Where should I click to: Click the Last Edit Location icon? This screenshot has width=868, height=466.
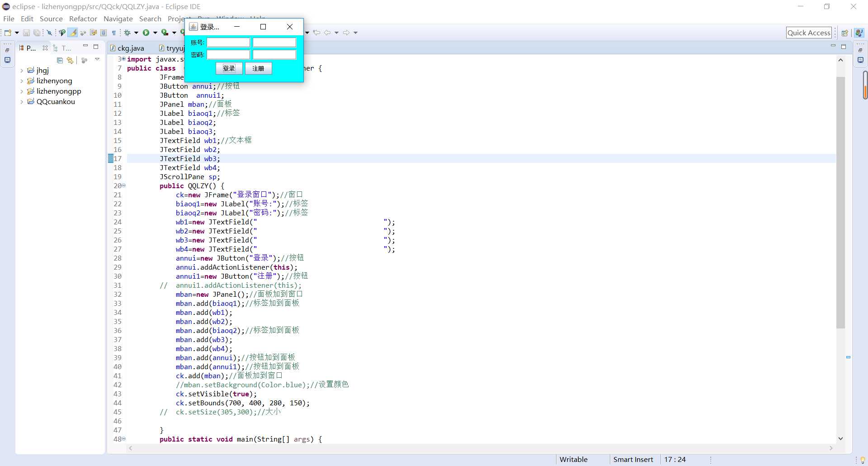click(x=317, y=33)
